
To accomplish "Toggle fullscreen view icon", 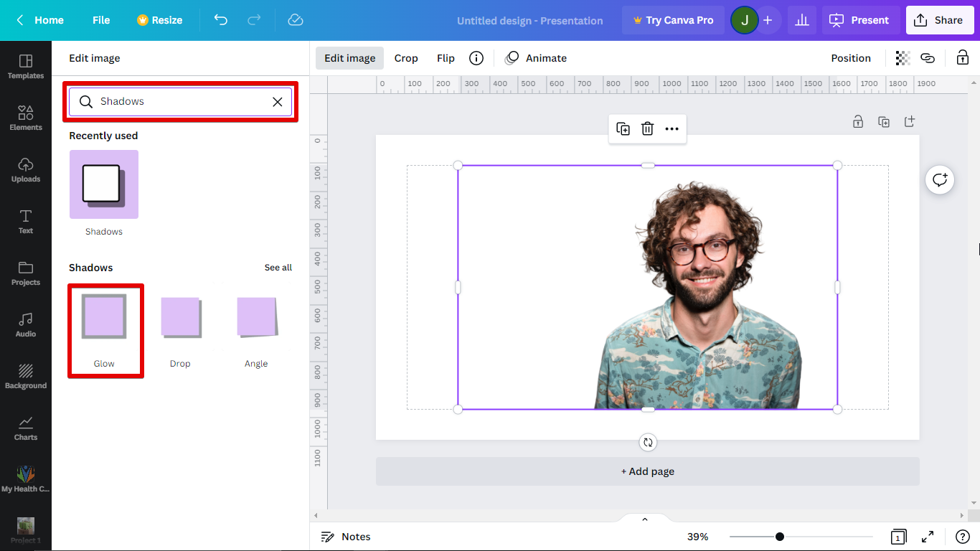I will coord(928,537).
